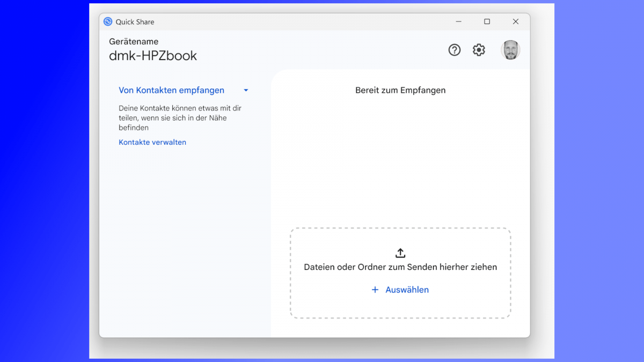This screenshot has height=362, width=644.
Task: Click the profile avatar picture
Action: [x=510, y=50]
